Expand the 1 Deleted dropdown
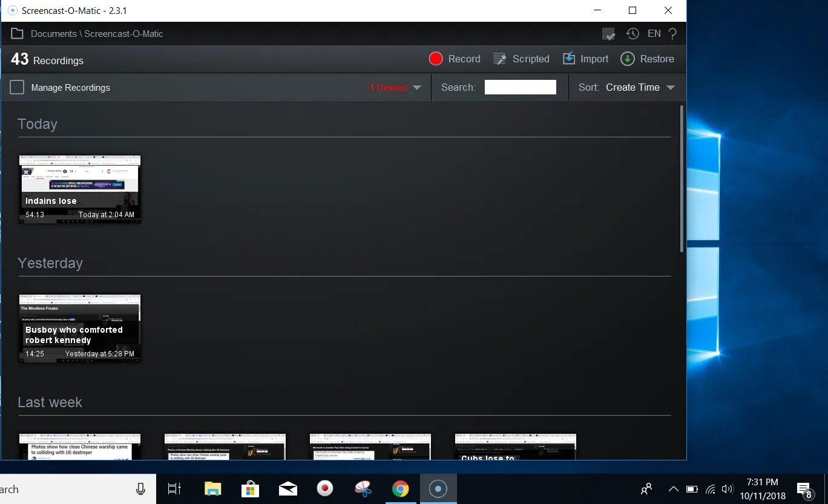The width and height of the screenshot is (828, 504). [x=395, y=88]
